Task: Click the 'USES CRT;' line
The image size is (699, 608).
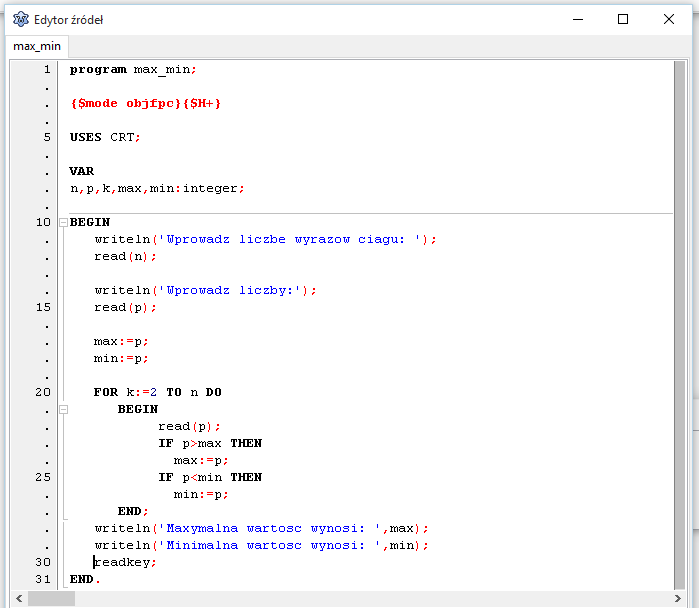Action: click(105, 137)
